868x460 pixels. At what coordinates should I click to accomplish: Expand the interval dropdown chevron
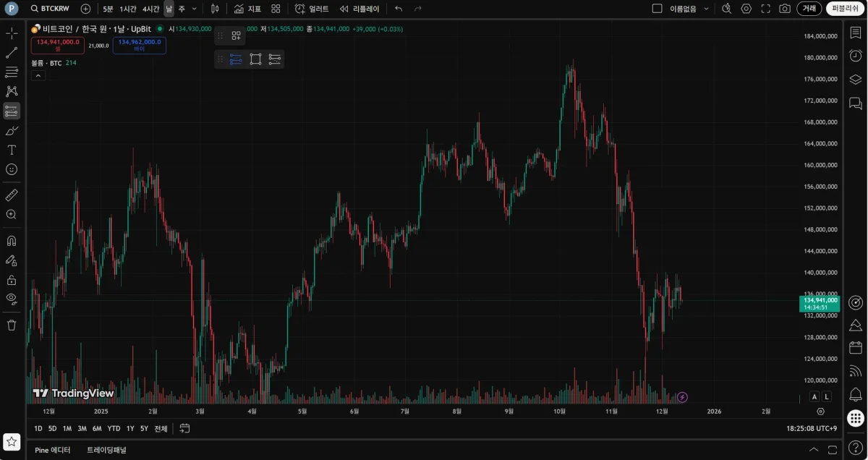tap(195, 9)
